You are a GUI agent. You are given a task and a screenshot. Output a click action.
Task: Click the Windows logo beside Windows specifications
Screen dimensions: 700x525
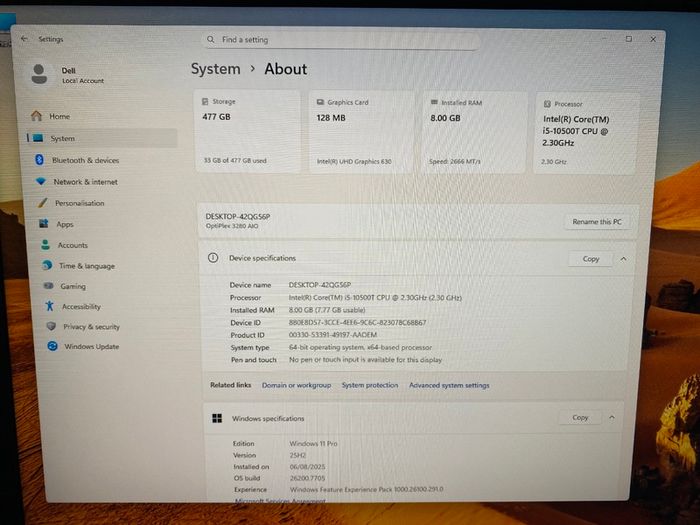(217, 418)
